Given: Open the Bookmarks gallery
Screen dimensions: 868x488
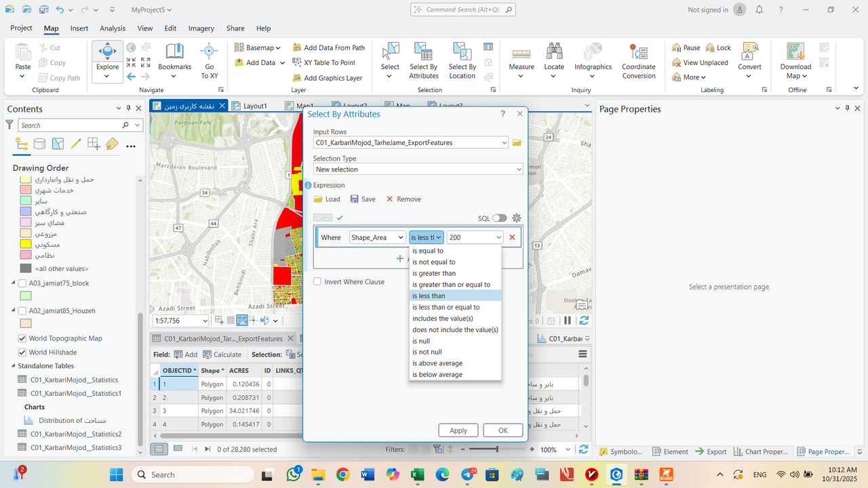Looking at the screenshot, I should click(x=175, y=61).
